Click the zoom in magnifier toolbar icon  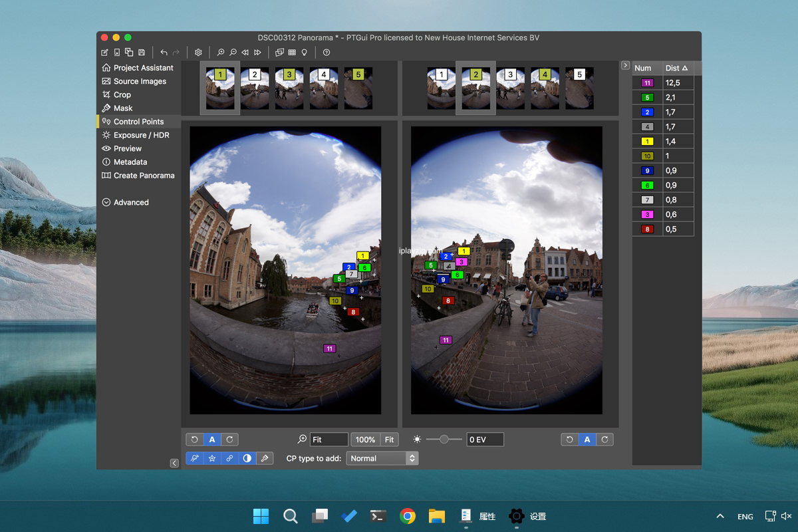(221, 53)
